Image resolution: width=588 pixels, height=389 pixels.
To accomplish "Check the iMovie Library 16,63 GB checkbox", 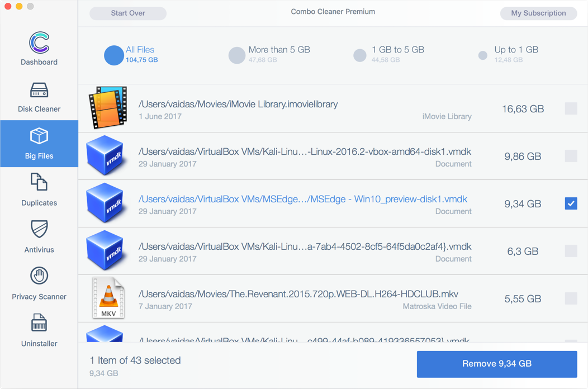I will tap(571, 108).
